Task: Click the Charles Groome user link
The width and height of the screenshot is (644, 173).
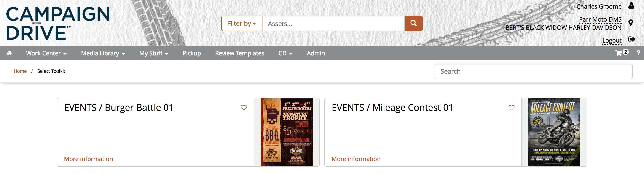Action: pos(599,7)
